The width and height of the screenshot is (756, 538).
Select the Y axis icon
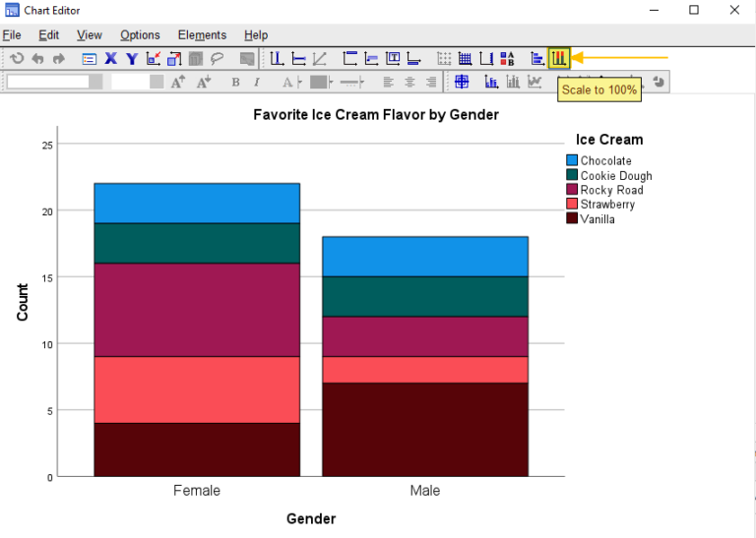(132, 59)
